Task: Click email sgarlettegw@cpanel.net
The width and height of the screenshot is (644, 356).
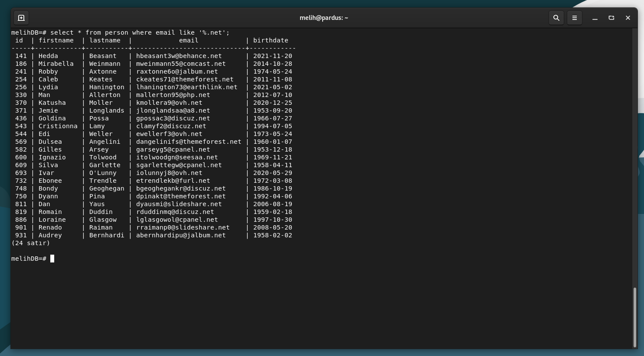Action: coord(179,165)
